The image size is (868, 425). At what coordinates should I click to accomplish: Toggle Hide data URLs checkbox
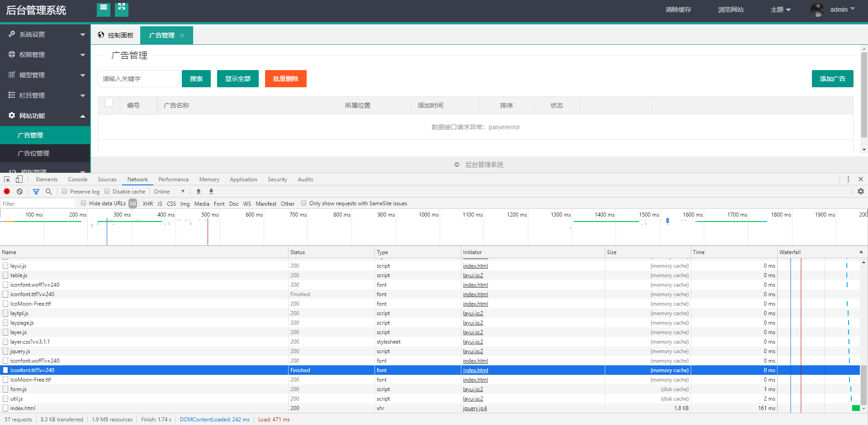pyautogui.click(x=84, y=203)
